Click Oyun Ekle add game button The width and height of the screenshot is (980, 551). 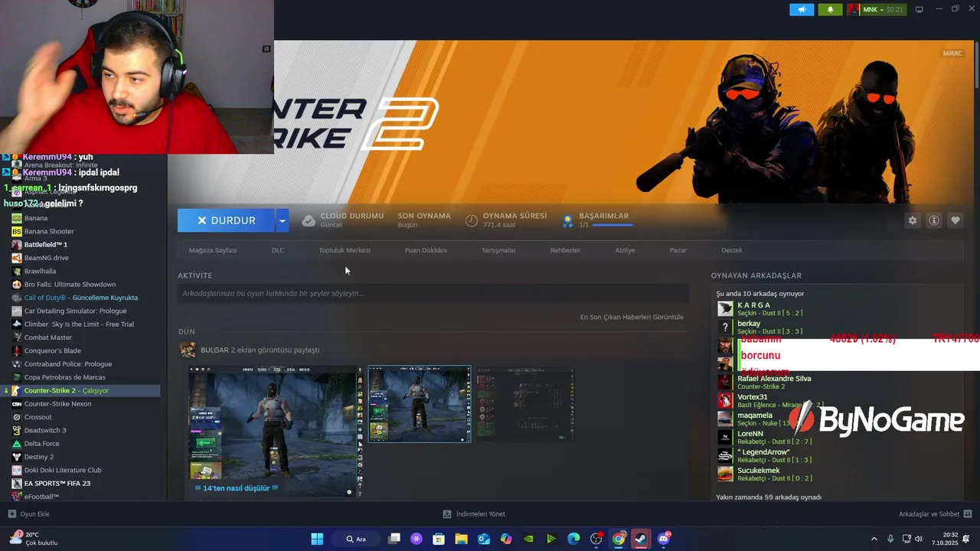point(29,514)
